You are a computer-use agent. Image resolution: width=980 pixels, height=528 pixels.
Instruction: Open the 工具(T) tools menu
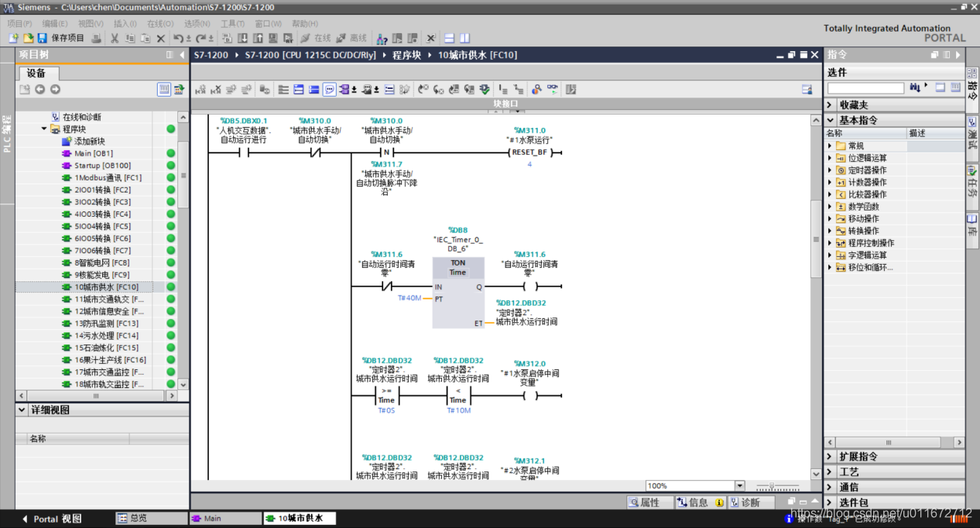tap(233, 23)
